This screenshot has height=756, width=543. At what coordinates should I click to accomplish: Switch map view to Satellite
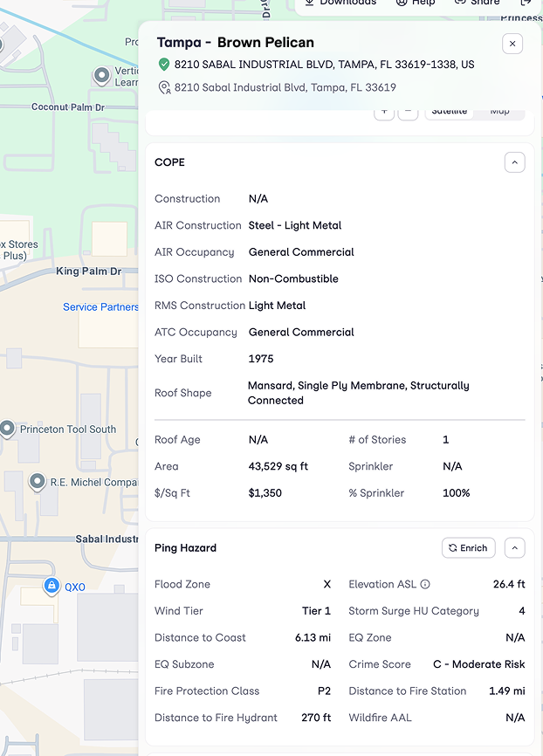(450, 112)
